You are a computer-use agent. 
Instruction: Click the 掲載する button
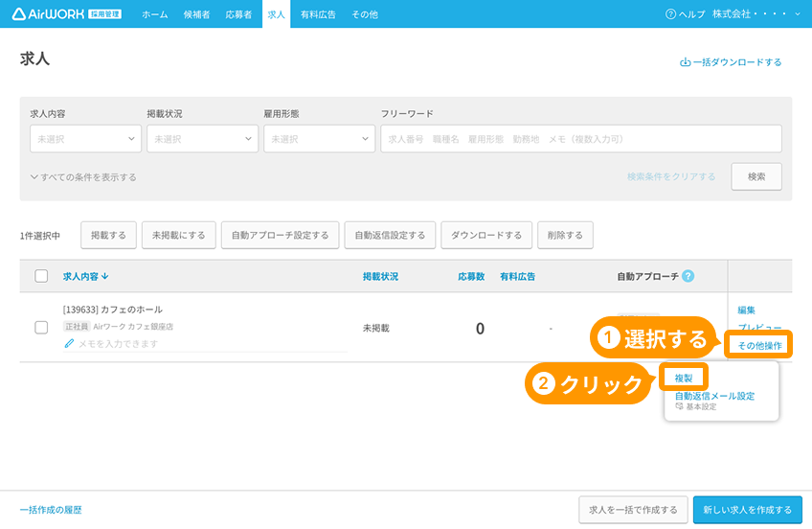(x=109, y=235)
